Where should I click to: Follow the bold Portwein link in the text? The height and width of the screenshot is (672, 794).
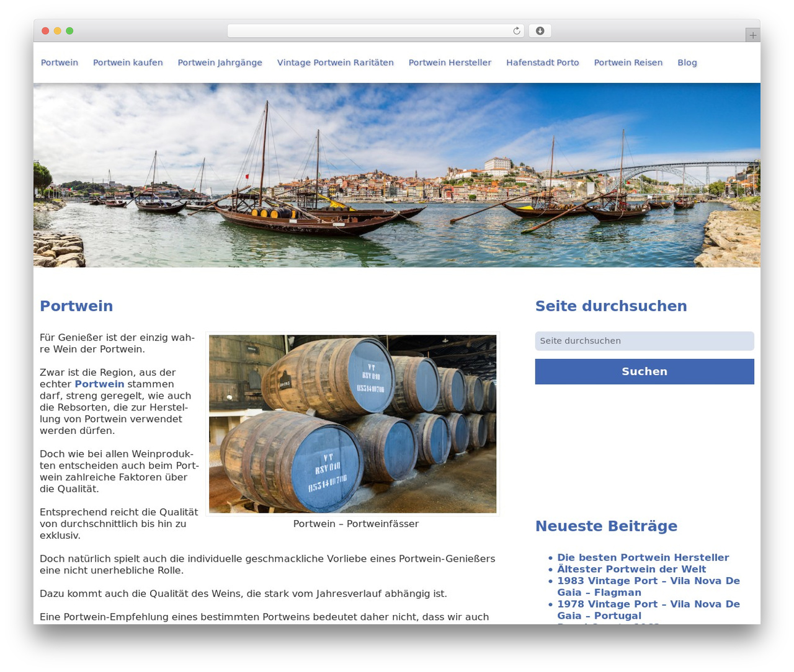(x=99, y=384)
